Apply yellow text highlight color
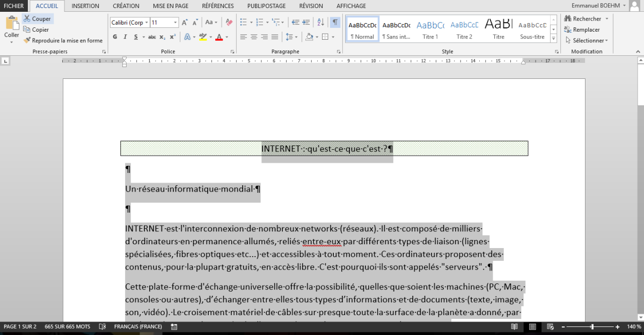Image resolution: width=644 pixels, height=335 pixels. point(202,37)
